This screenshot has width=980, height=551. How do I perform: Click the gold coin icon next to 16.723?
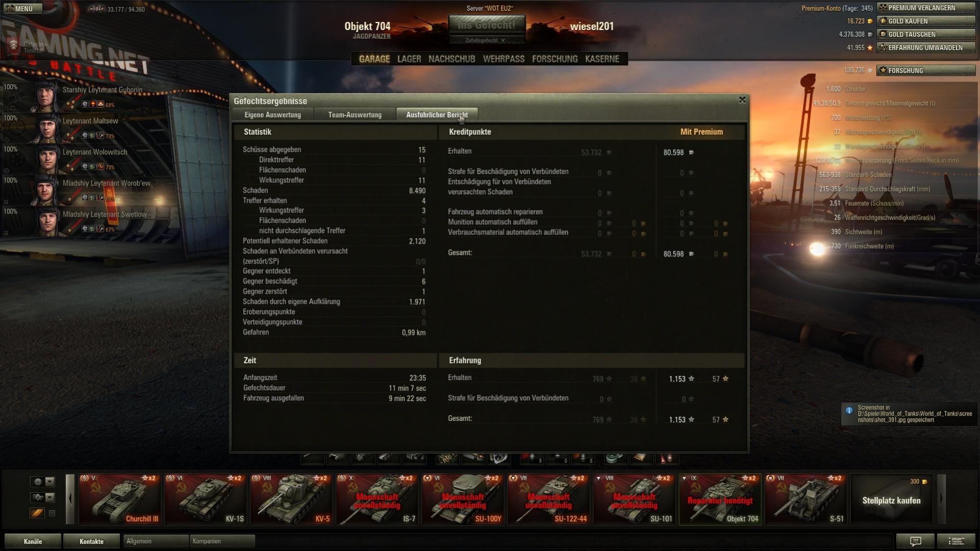(x=870, y=21)
